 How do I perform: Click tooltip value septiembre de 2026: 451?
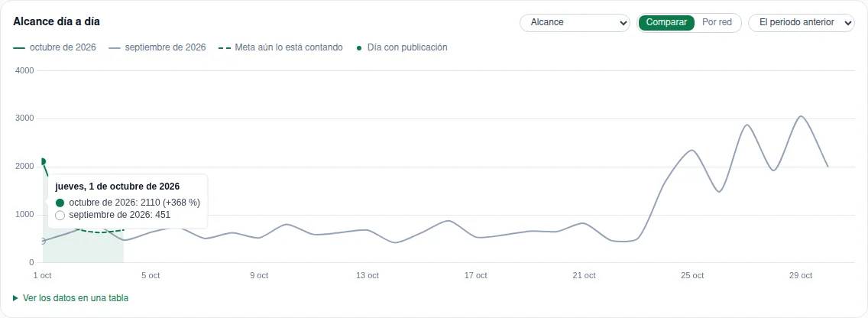(119, 215)
